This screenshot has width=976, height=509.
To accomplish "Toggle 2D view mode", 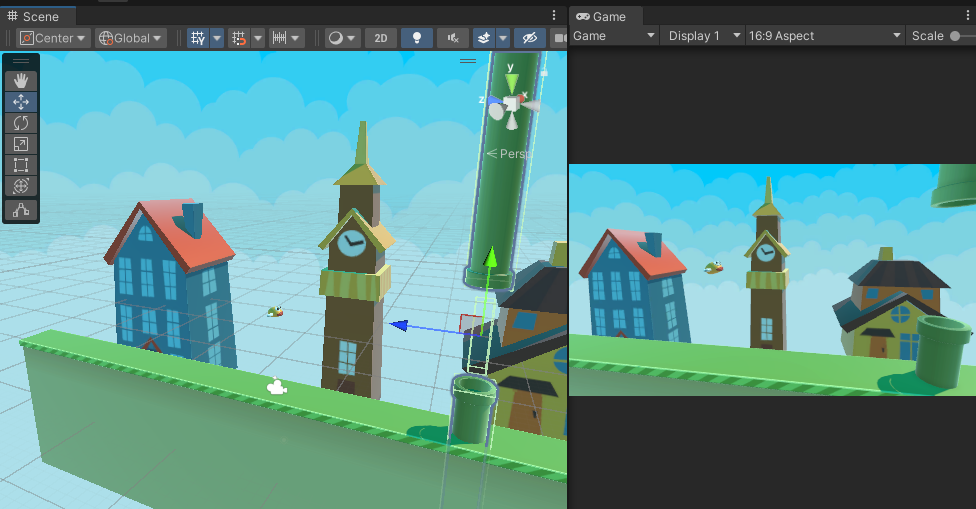I will pyautogui.click(x=380, y=38).
